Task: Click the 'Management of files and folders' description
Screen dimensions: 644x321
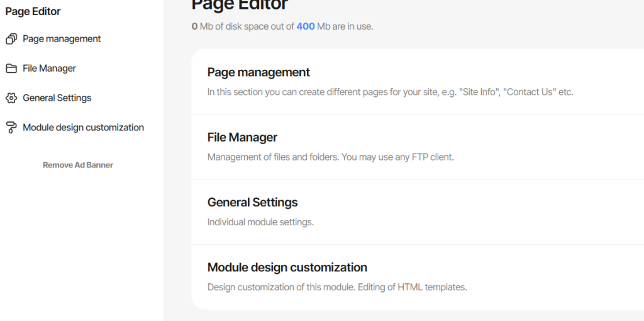Action: tap(331, 157)
